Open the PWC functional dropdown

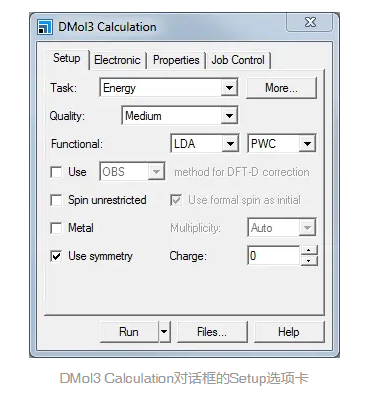click(307, 144)
